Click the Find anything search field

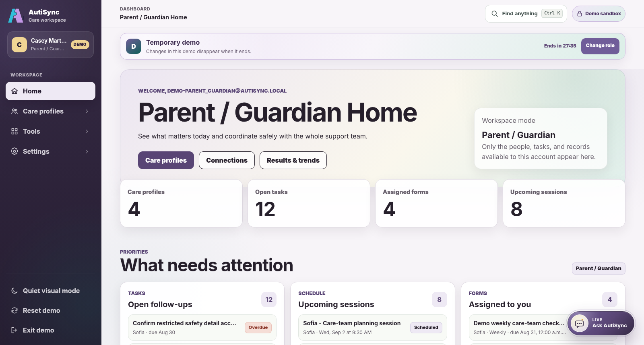[526, 14]
